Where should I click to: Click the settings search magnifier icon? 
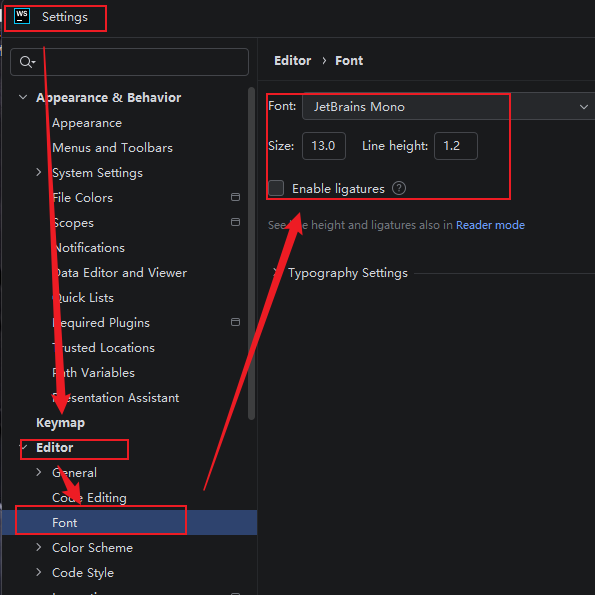(27, 62)
